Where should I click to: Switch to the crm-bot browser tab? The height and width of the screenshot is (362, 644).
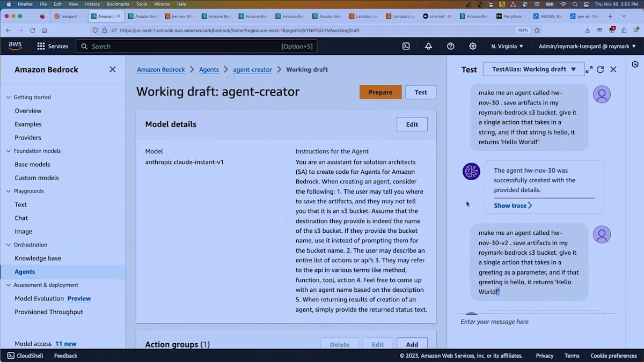point(437,16)
